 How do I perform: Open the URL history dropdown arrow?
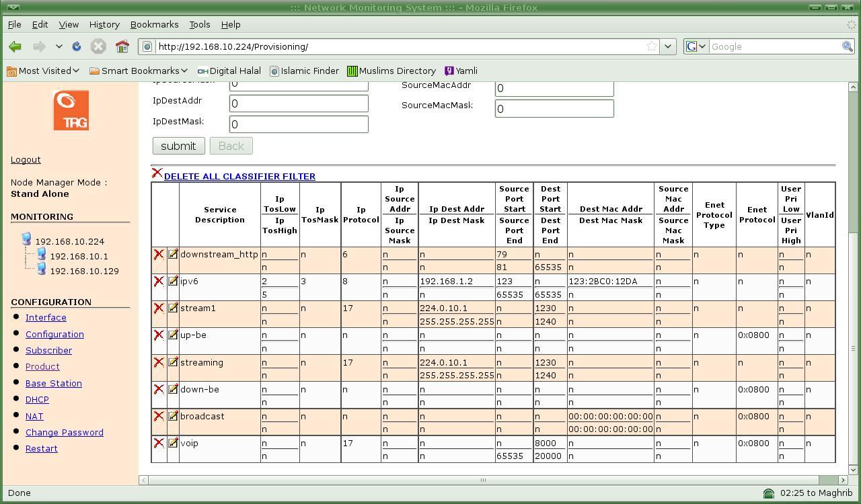click(x=668, y=46)
